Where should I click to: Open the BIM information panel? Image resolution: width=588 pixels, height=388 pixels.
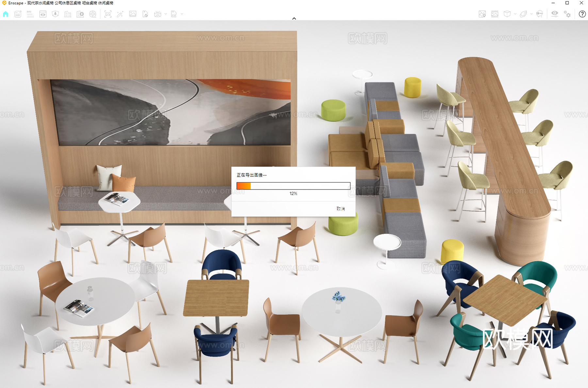[x=30, y=14]
